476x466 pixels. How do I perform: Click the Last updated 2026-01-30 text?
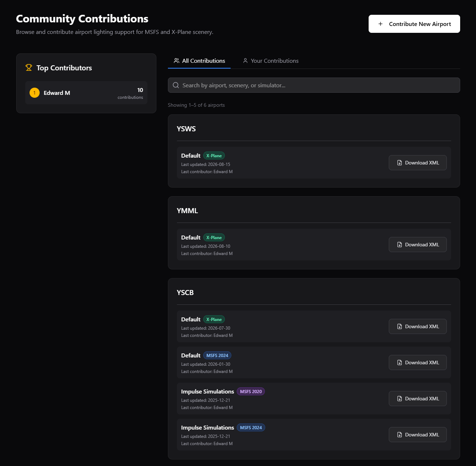(x=206, y=364)
